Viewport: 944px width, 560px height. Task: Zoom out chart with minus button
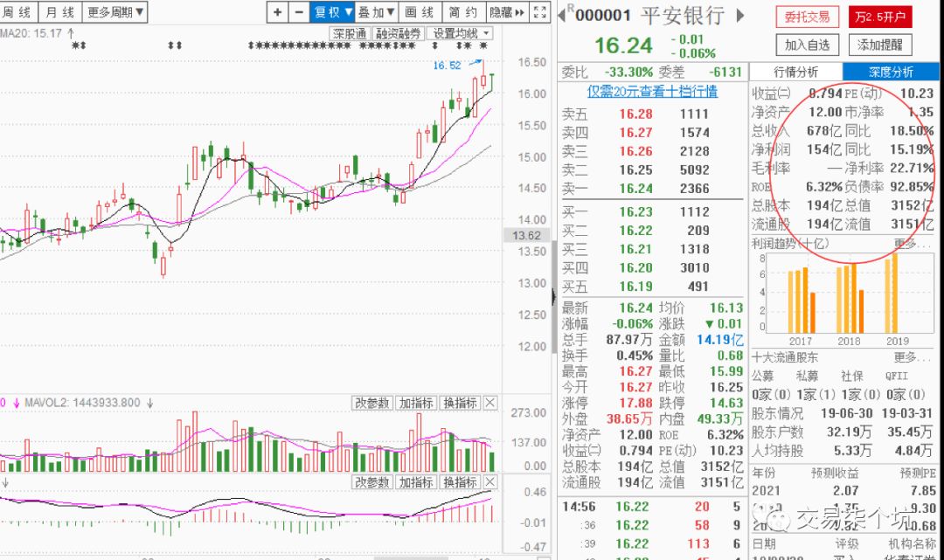pos(299,12)
